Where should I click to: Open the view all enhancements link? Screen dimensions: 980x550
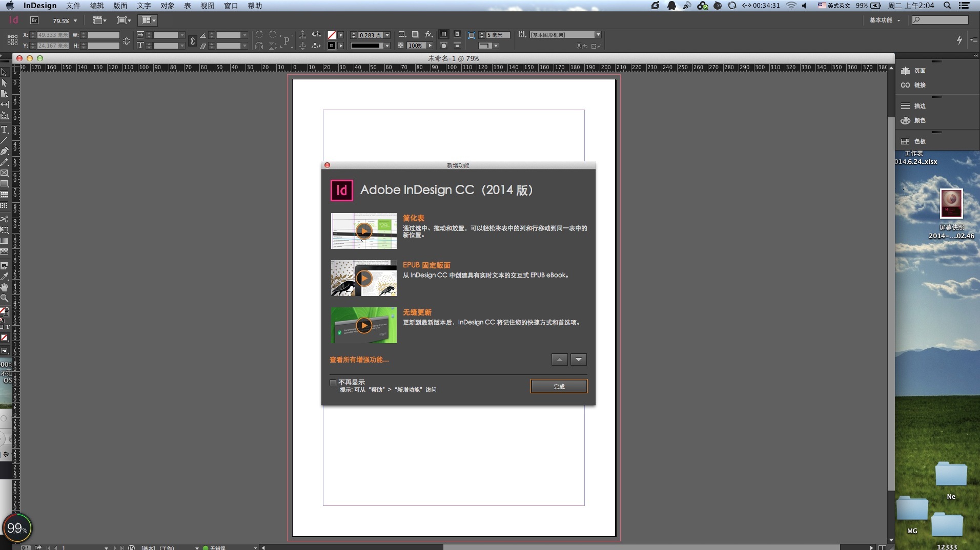(359, 360)
